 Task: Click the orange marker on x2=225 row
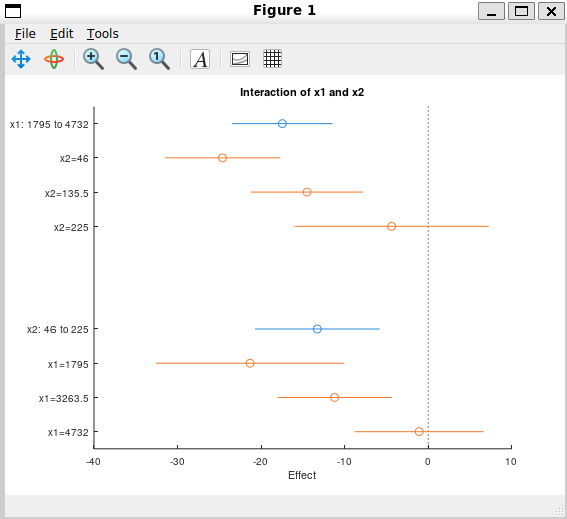pos(391,226)
